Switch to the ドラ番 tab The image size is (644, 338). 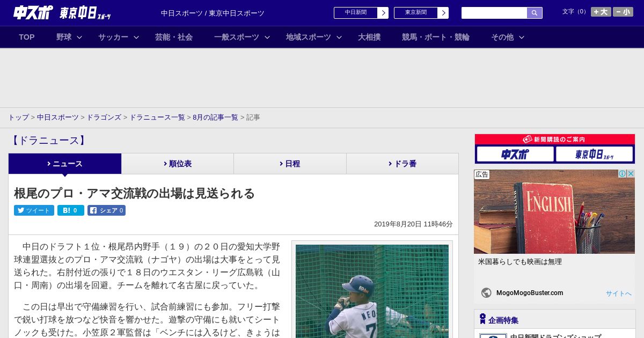tap(402, 164)
